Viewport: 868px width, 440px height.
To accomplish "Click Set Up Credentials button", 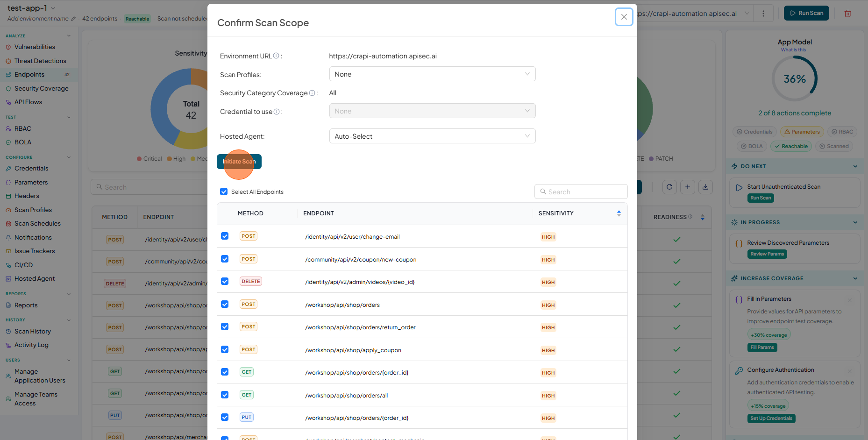I will click(771, 419).
